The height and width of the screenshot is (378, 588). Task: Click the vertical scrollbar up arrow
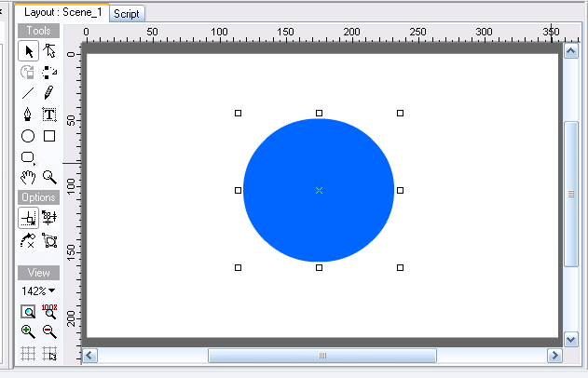pyautogui.click(x=571, y=51)
